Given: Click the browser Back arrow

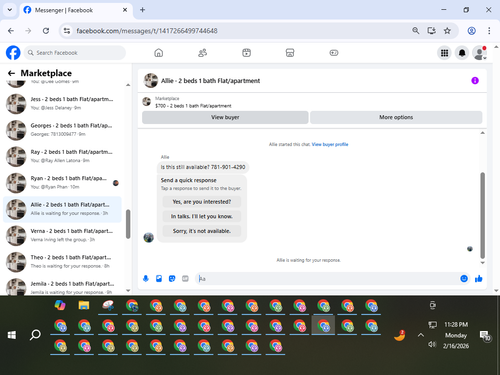Looking at the screenshot, I should click(11, 31).
